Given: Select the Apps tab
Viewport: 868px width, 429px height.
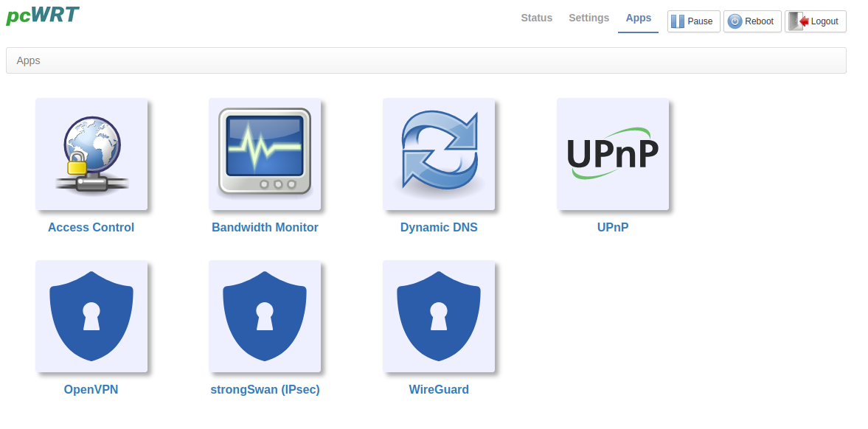Looking at the screenshot, I should (638, 18).
